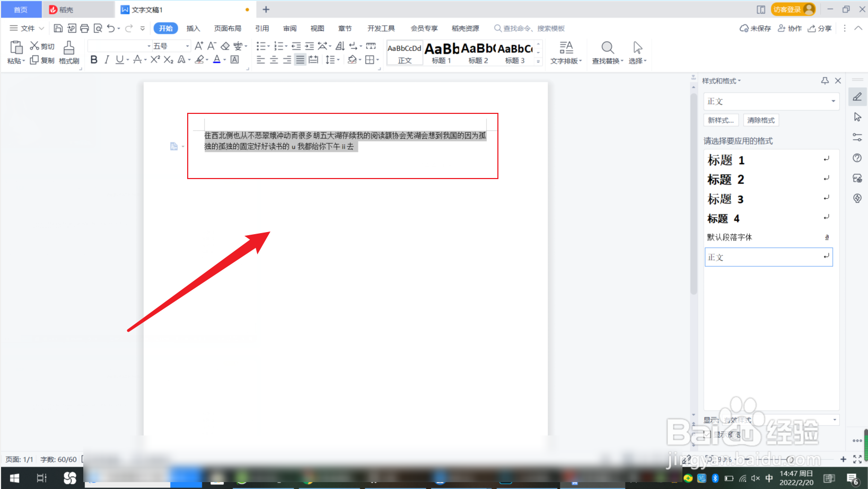This screenshot has width=868, height=489.
Task: Apply the 标题 2 style from ribbon gallery
Action: click(478, 52)
